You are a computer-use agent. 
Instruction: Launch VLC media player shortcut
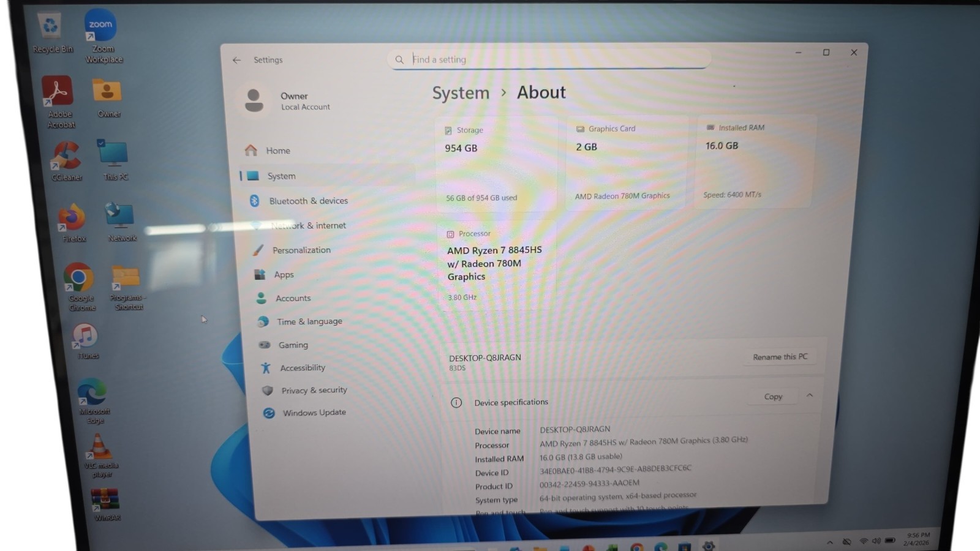pyautogui.click(x=101, y=455)
